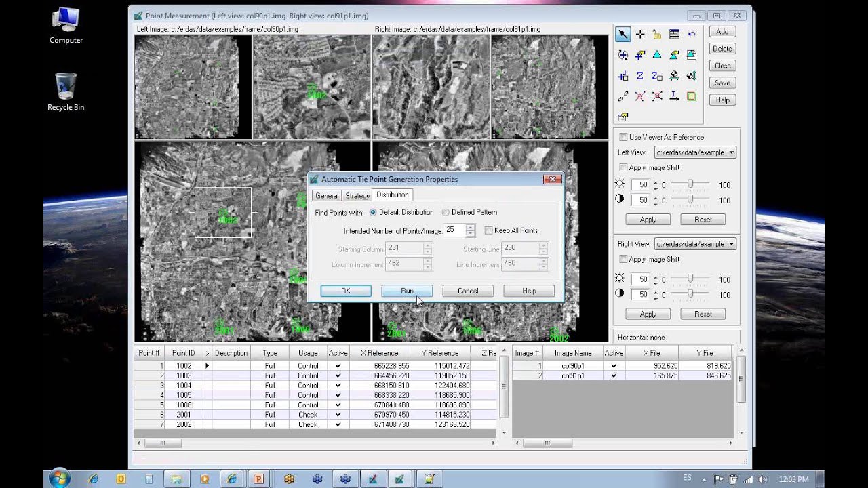The image size is (868, 488).
Task: Click the chain link icon
Action: pyautogui.click(x=623, y=97)
